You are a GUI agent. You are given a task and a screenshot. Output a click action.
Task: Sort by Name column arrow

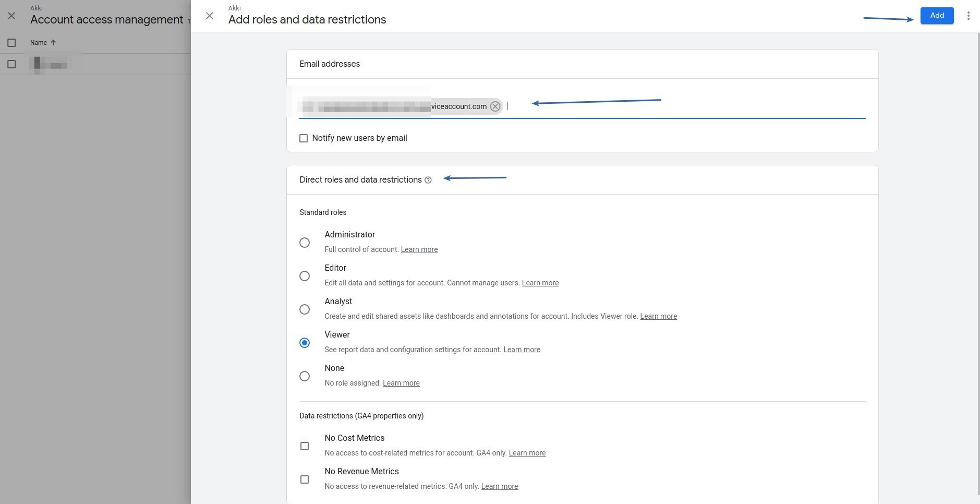coord(53,43)
